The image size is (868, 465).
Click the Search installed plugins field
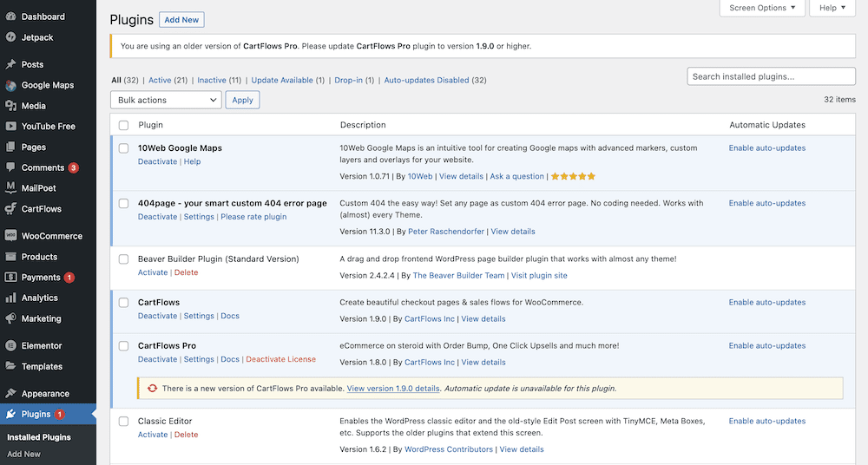(x=771, y=76)
